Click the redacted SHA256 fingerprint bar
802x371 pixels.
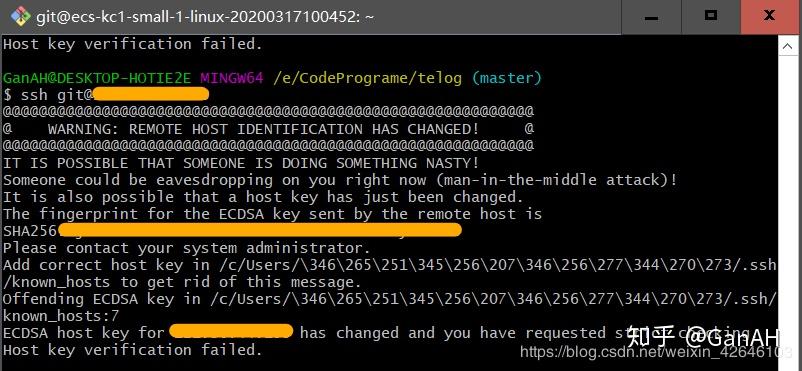click(260, 230)
